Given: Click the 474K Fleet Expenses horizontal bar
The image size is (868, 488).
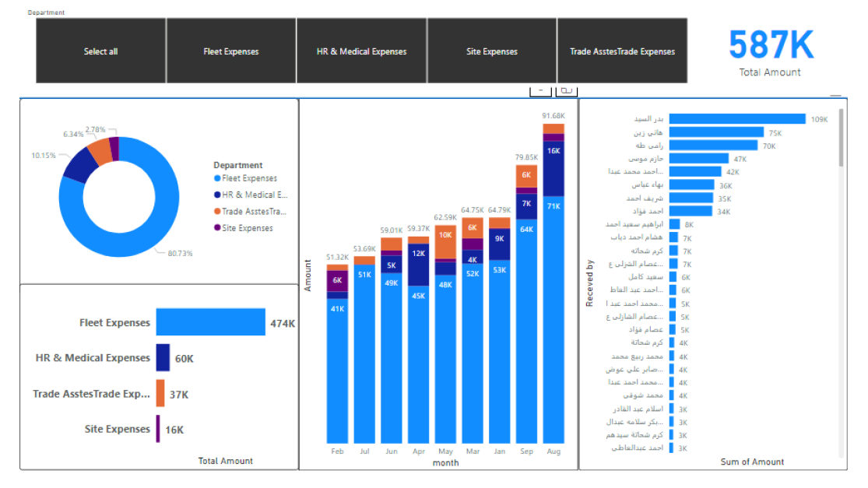Looking at the screenshot, I should tap(210, 322).
